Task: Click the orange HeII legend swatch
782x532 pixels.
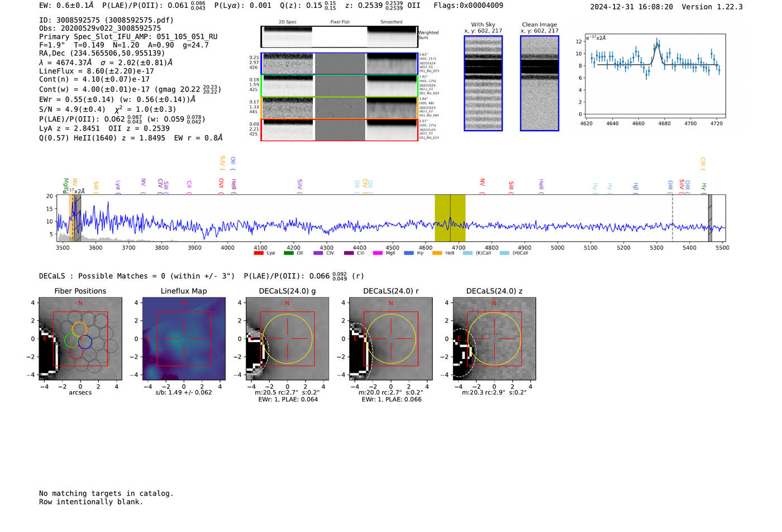Action: tap(437, 253)
